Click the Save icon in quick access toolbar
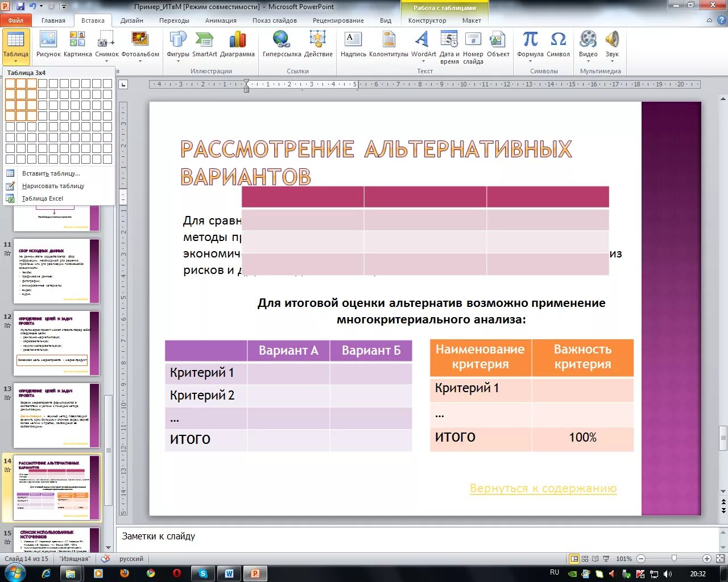Image resolution: width=728 pixels, height=582 pixels. (20, 7)
